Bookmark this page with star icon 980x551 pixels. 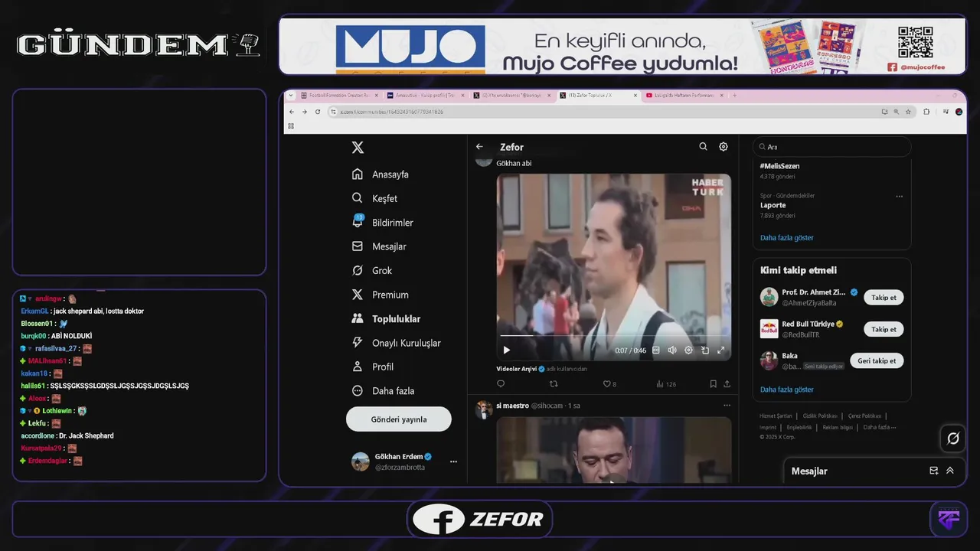tap(908, 112)
